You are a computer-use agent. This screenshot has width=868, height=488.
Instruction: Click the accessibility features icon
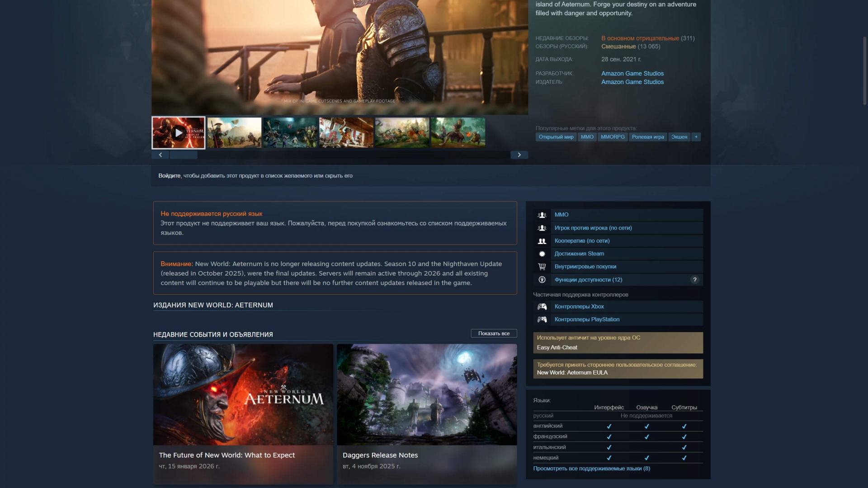click(x=542, y=280)
